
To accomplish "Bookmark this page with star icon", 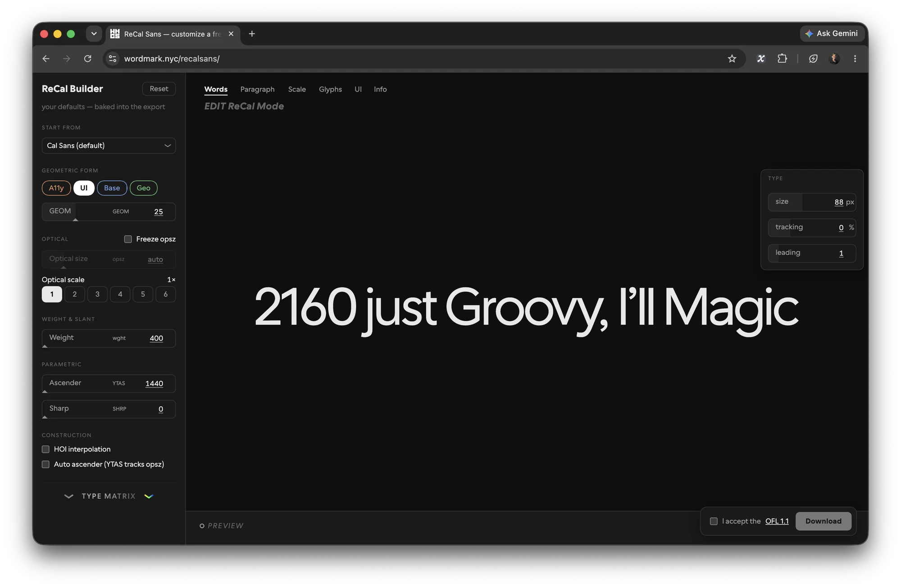I will 732,59.
